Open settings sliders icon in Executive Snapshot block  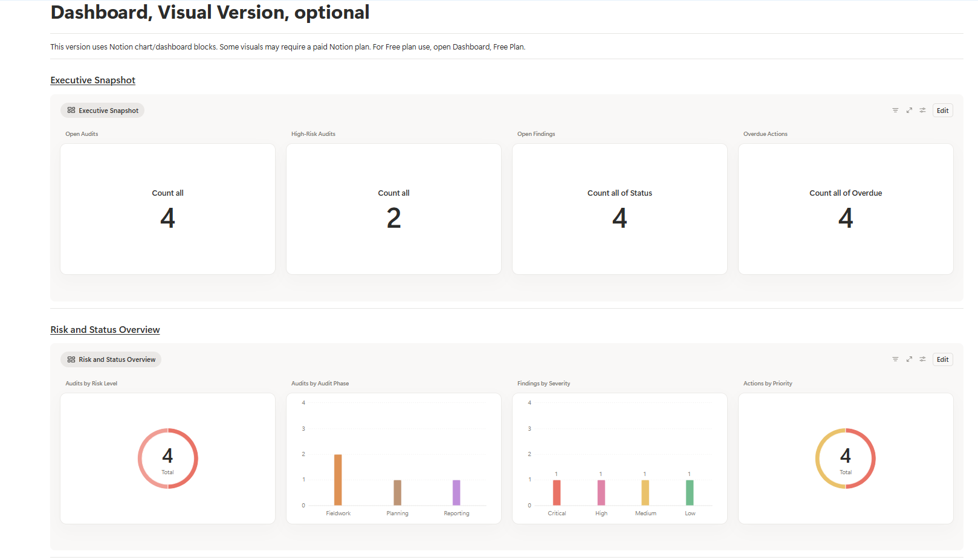point(922,111)
